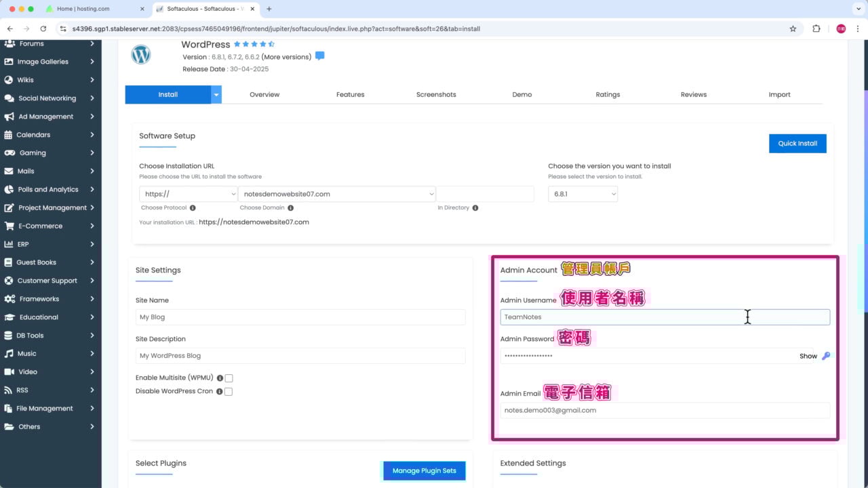This screenshot has width=868, height=488.
Task: Open the browser extensions puzzle icon
Action: coord(816,28)
